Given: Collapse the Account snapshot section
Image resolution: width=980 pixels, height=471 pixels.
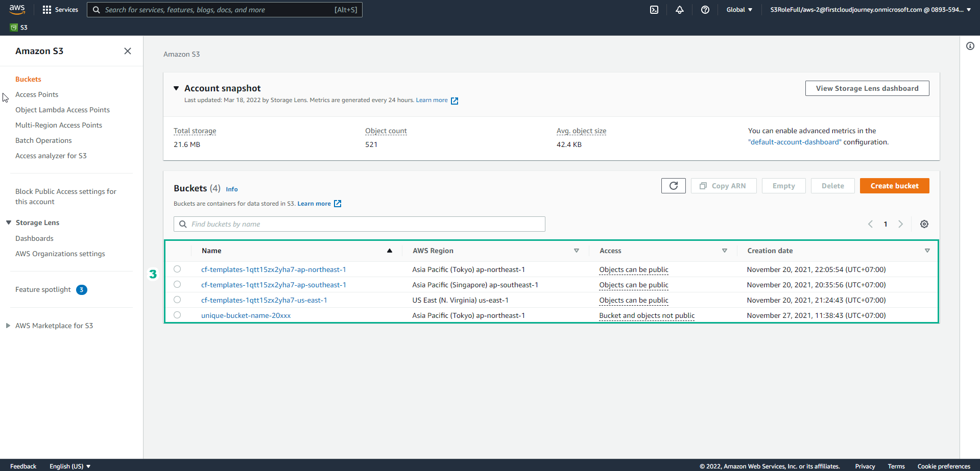Looking at the screenshot, I should tap(176, 88).
